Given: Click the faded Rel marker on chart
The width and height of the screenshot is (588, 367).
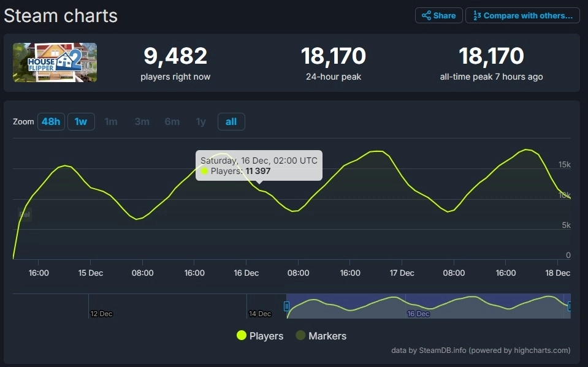Looking at the screenshot, I should [x=25, y=214].
